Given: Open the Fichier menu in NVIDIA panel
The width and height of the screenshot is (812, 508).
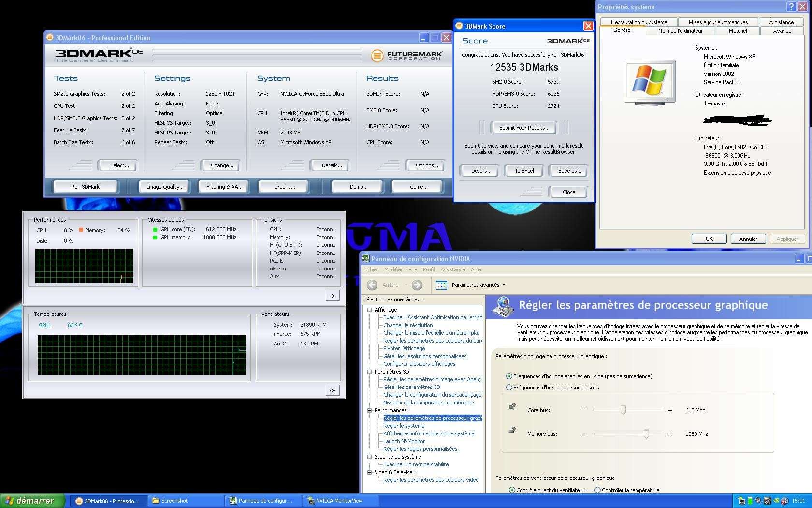Looking at the screenshot, I should click(371, 269).
